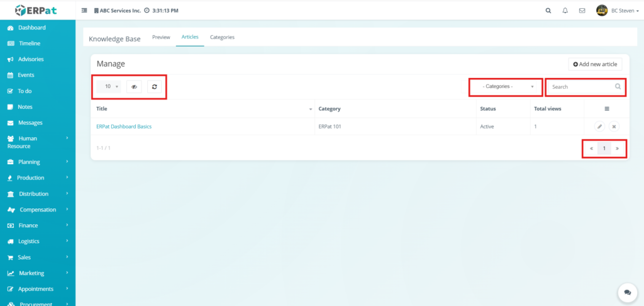
Task: Expand the Production menu
Action: coord(38,178)
